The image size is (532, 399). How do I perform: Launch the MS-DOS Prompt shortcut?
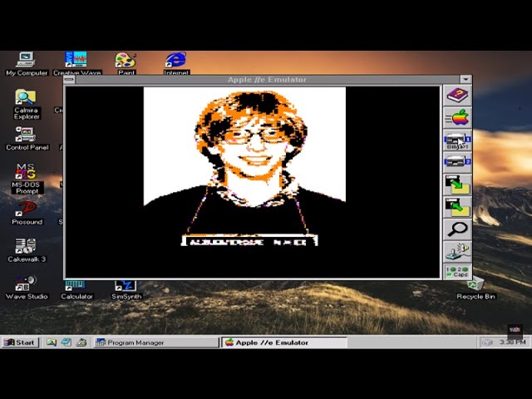[x=26, y=179]
